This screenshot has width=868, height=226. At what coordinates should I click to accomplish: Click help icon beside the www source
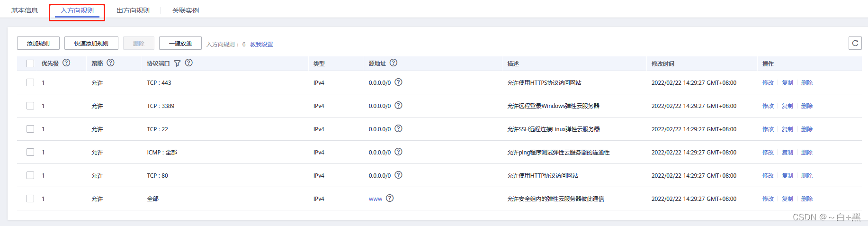coord(390,198)
